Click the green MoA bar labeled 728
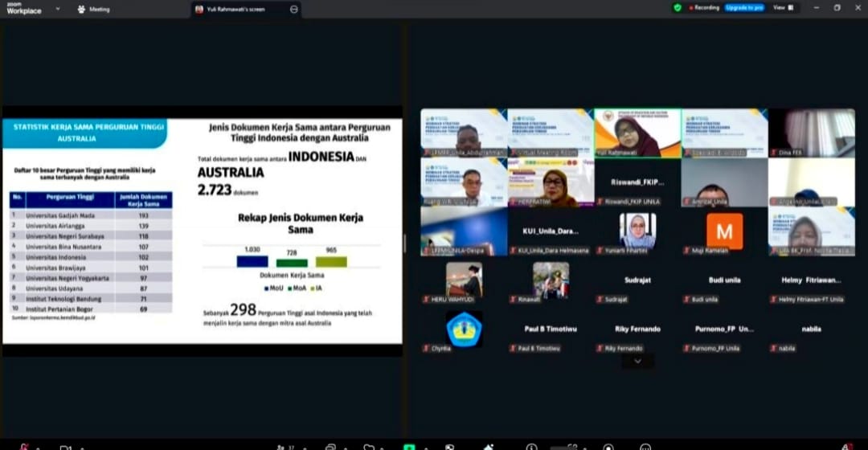 click(292, 263)
